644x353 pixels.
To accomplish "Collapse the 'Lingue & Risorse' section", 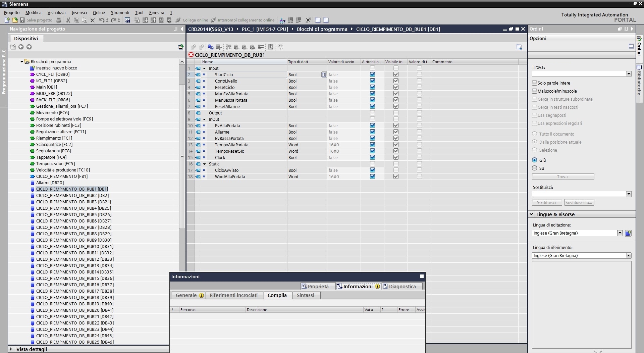I will tap(532, 214).
